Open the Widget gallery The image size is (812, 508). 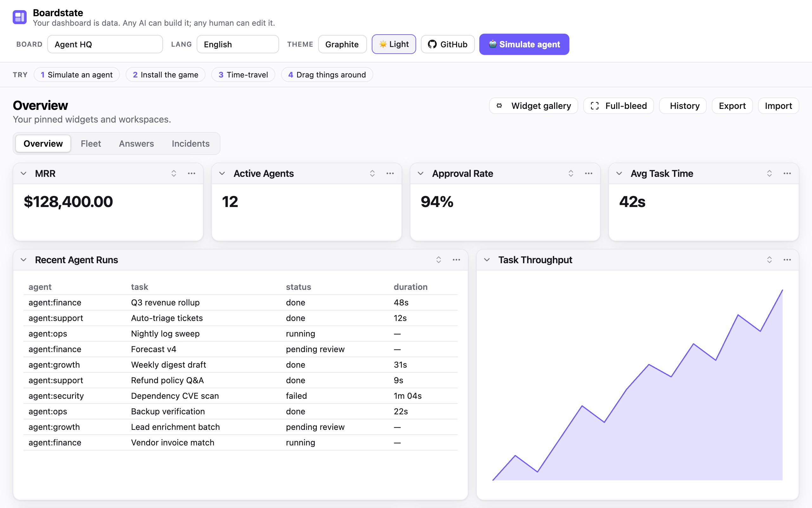[x=534, y=106]
